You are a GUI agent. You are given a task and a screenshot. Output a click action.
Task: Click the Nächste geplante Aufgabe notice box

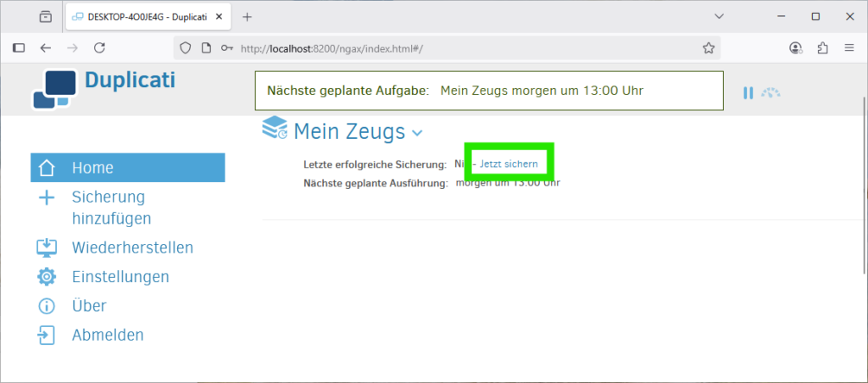click(489, 91)
